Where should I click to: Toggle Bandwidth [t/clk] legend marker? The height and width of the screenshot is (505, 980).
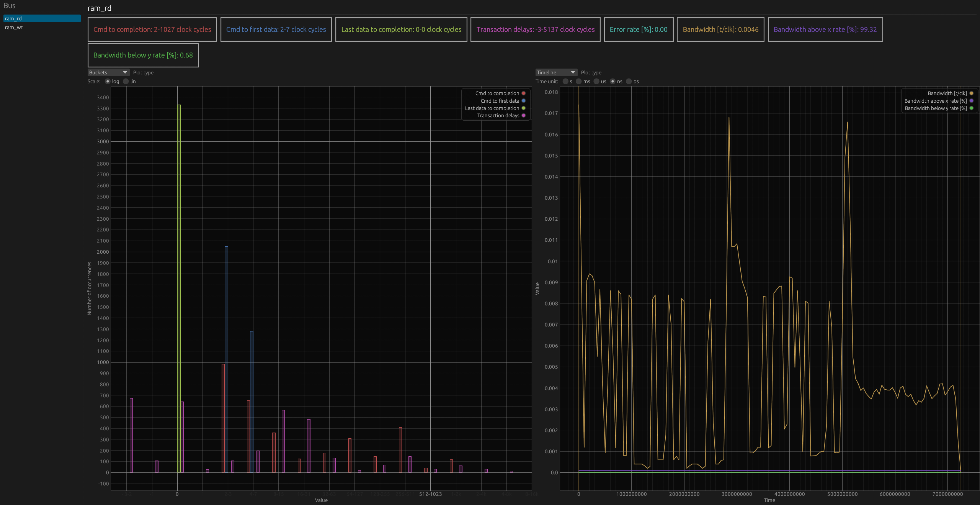tap(971, 93)
